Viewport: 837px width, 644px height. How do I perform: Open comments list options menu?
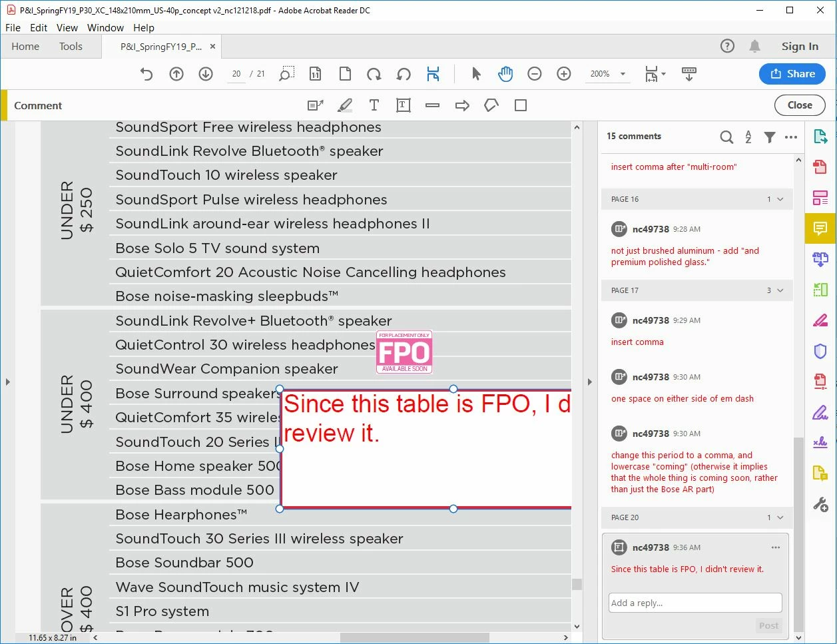[x=791, y=137]
